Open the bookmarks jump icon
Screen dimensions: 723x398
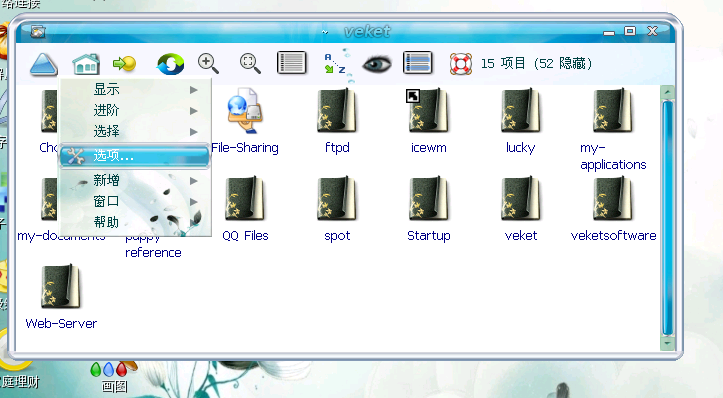coord(124,64)
